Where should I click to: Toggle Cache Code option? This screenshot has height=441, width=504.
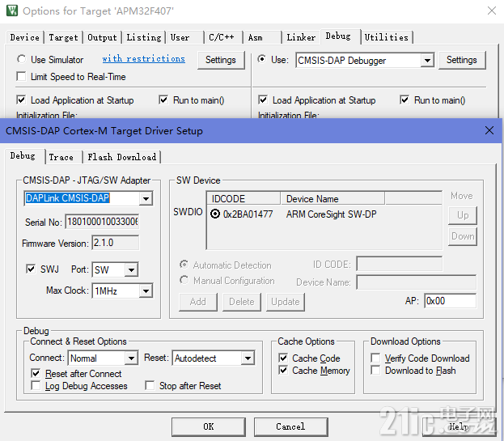tap(283, 358)
